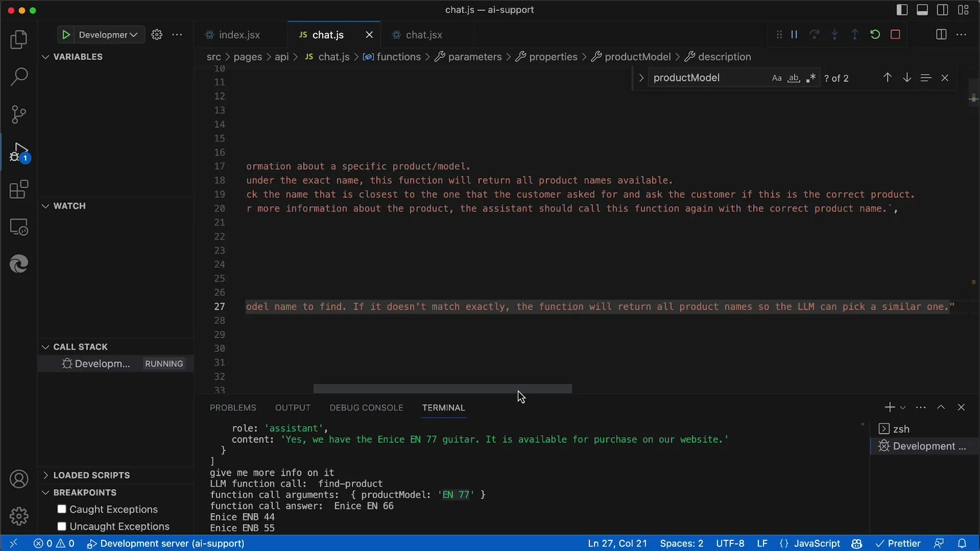
Task: Click the horizontal editor scrollbar
Action: (x=442, y=389)
